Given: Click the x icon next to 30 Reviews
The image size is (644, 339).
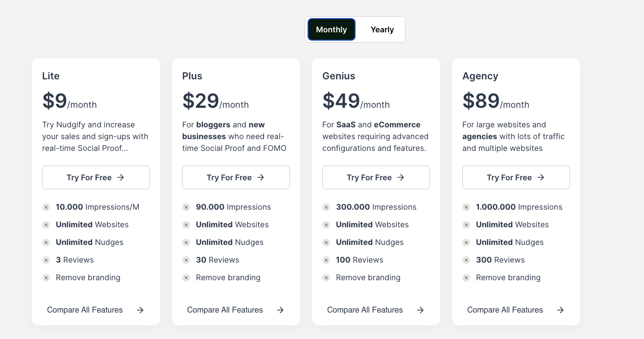Looking at the screenshot, I should click(186, 260).
